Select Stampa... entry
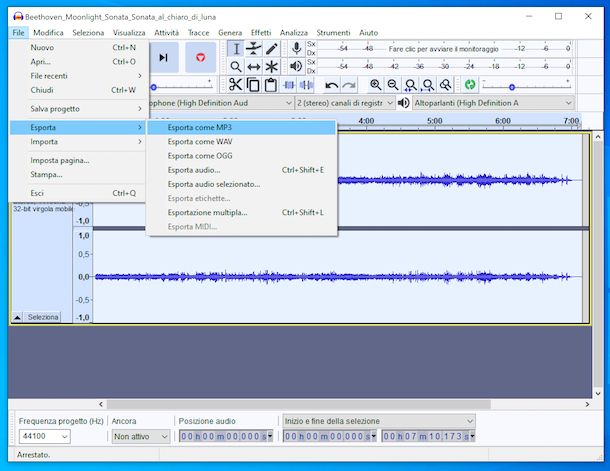The width and height of the screenshot is (610, 471). click(x=79, y=174)
